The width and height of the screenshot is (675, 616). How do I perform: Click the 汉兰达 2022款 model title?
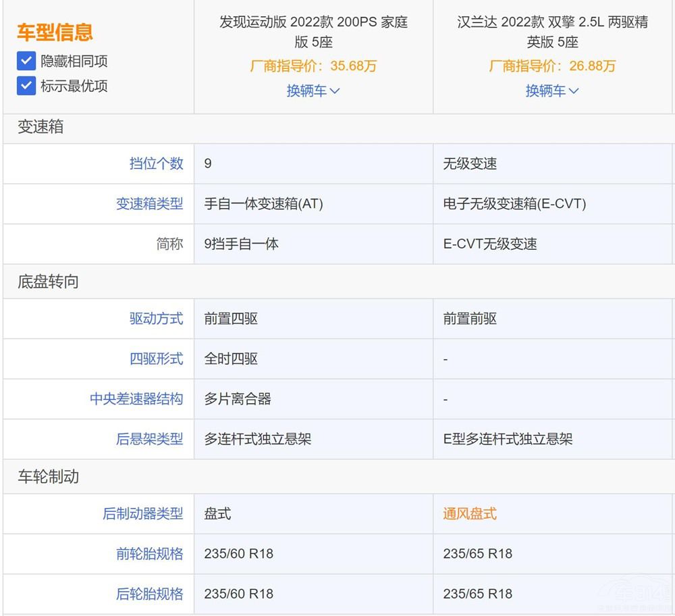click(552, 32)
